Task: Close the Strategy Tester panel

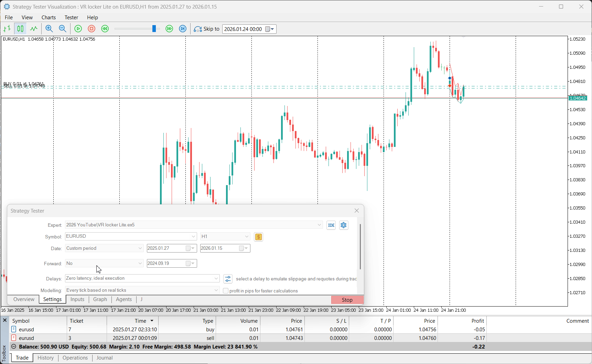Action: 357,211
